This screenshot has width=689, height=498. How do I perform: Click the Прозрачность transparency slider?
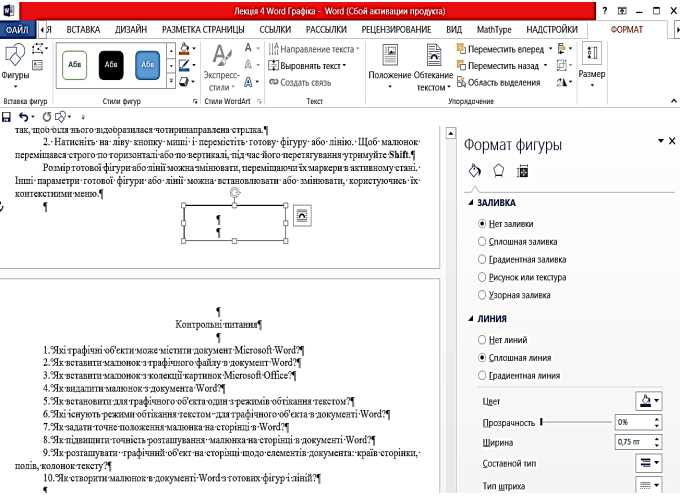576,422
